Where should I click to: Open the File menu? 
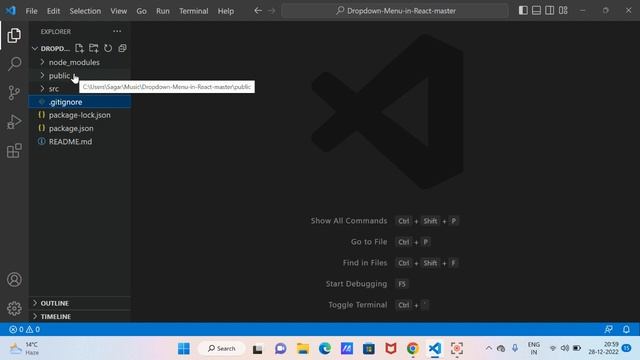pyautogui.click(x=31, y=11)
